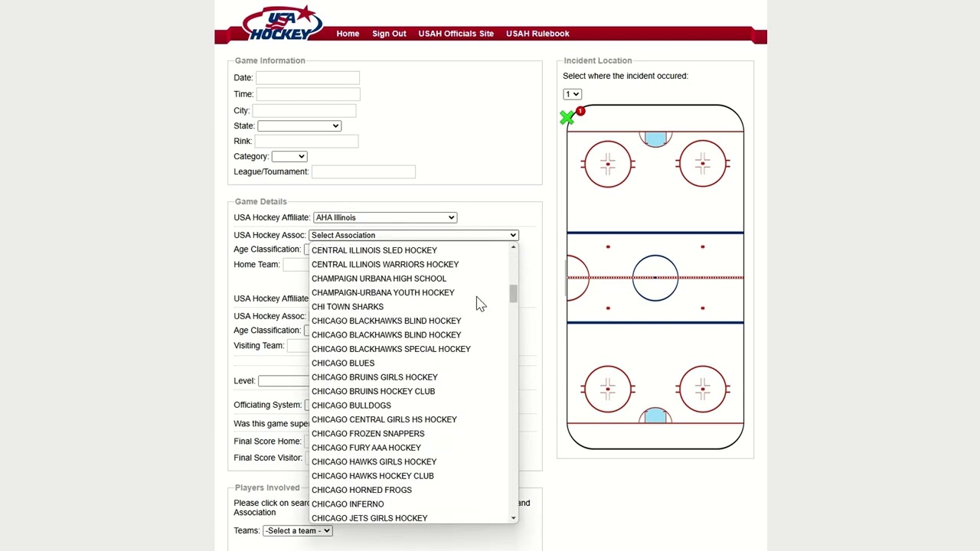Image resolution: width=980 pixels, height=551 pixels.
Task: Click the dropdown list scrollbar thumb
Action: (x=513, y=294)
